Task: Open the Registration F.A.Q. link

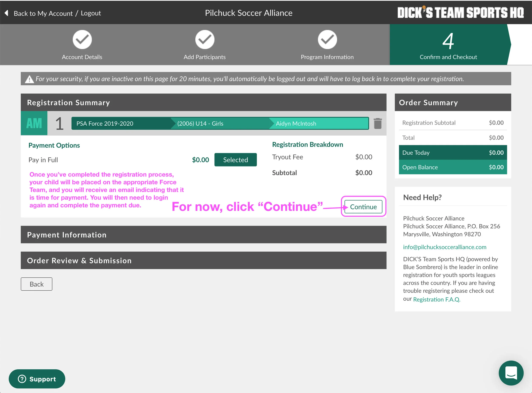Action: click(x=437, y=300)
